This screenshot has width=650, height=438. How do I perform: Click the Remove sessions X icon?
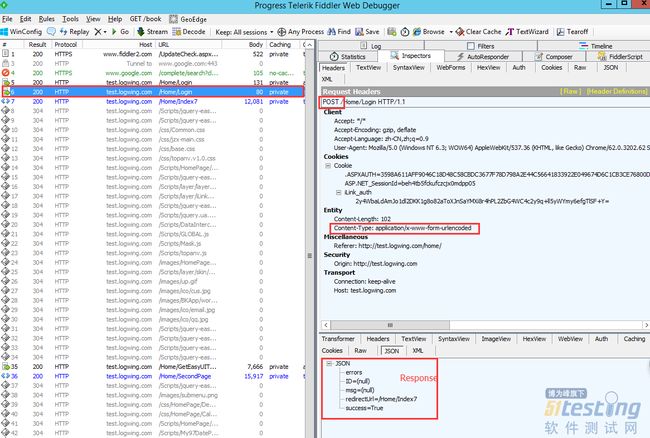point(98,31)
